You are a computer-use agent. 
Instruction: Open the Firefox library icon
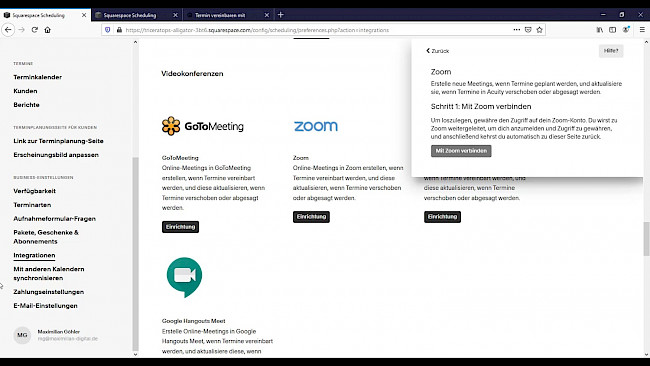click(600, 30)
